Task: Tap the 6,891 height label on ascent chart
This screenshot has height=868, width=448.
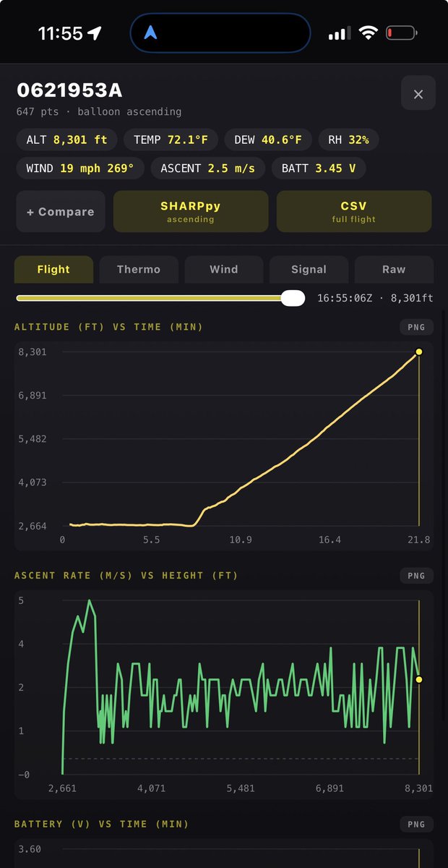Action: click(x=330, y=788)
